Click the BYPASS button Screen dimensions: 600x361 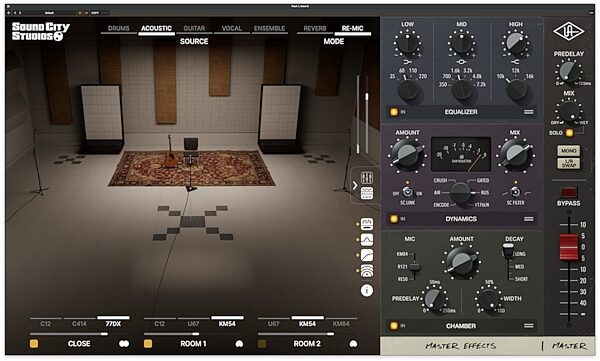(568, 192)
